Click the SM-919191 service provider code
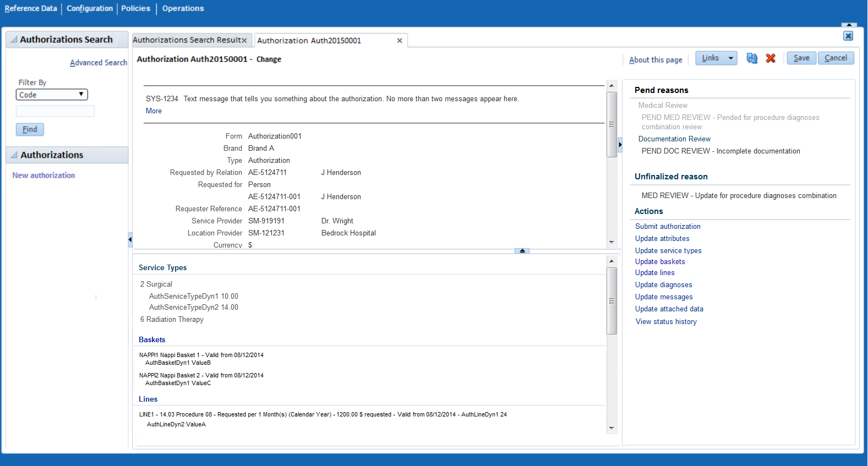The width and height of the screenshot is (868, 466). click(x=266, y=221)
